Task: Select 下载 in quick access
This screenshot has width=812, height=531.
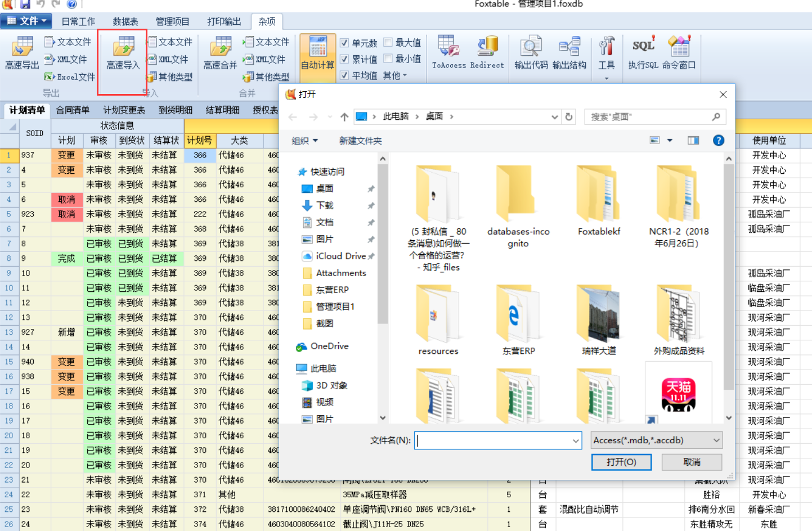Action: 325,205
